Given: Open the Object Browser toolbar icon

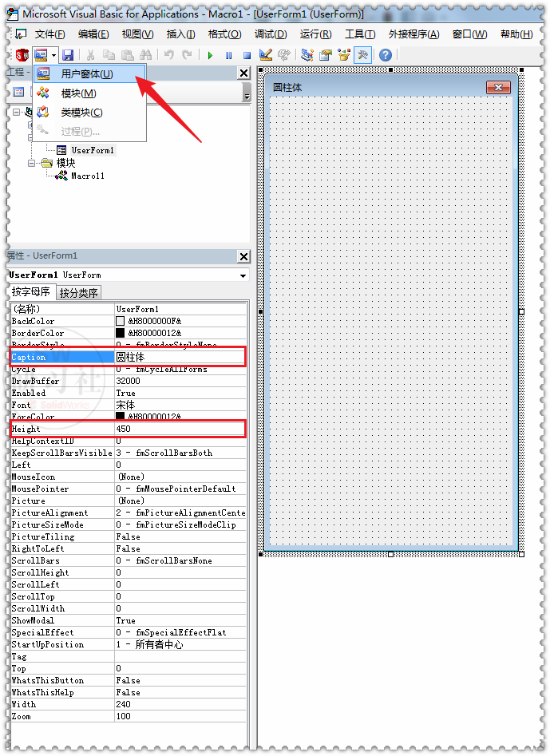Looking at the screenshot, I should [x=344, y=55].
